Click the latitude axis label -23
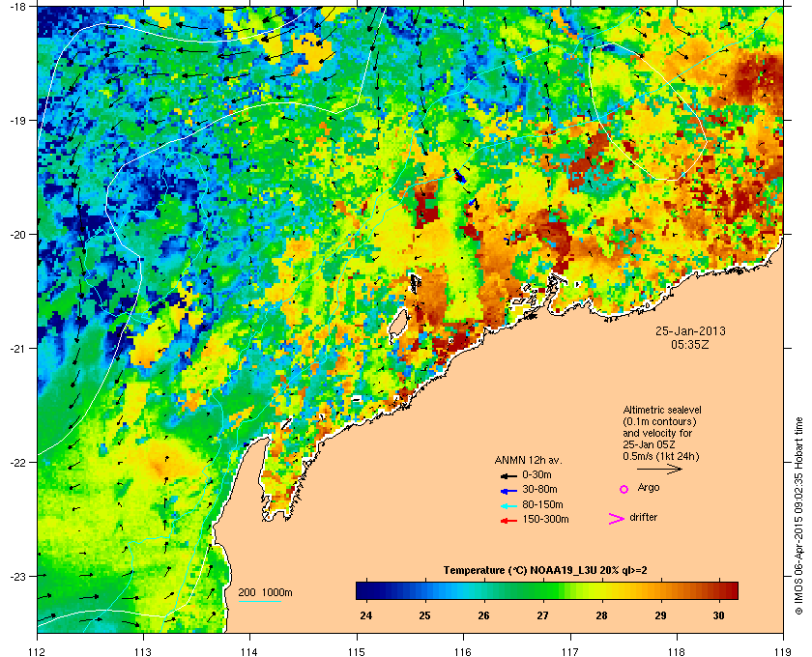This screenshot has height=657, width=812. [17, 576]
